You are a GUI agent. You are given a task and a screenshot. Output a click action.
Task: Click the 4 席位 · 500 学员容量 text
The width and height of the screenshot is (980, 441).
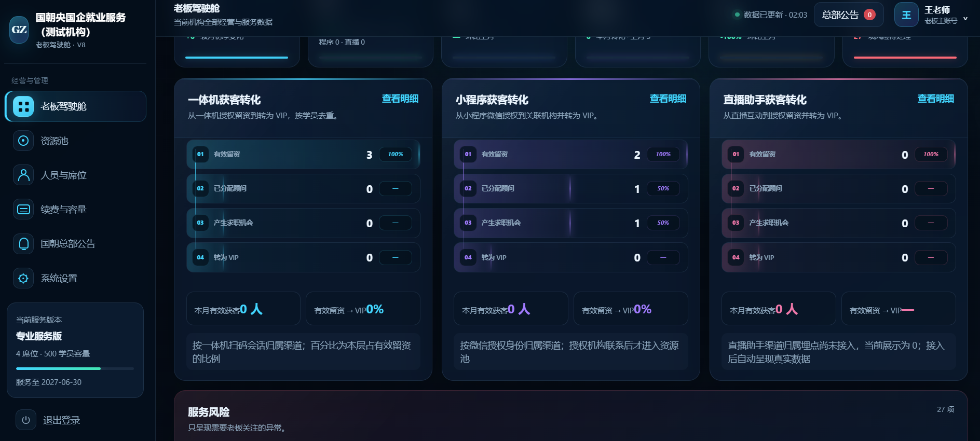click(53, 354)
